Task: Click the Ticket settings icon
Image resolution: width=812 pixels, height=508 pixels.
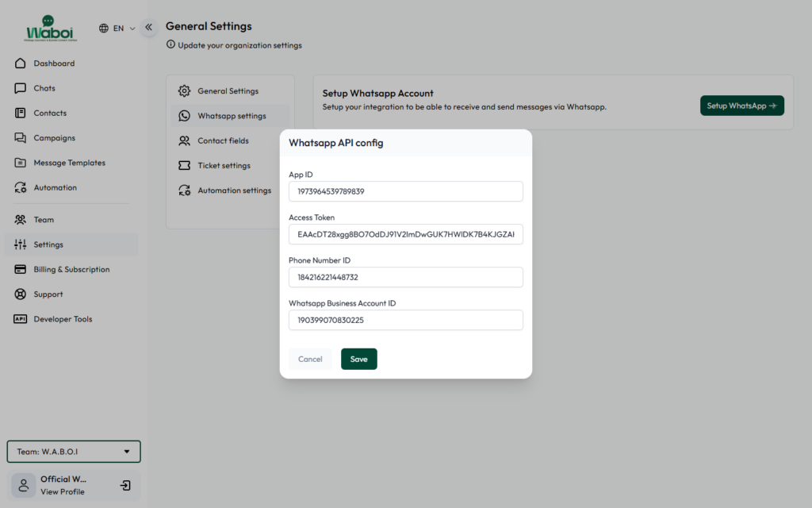Action: click(184, 166)
